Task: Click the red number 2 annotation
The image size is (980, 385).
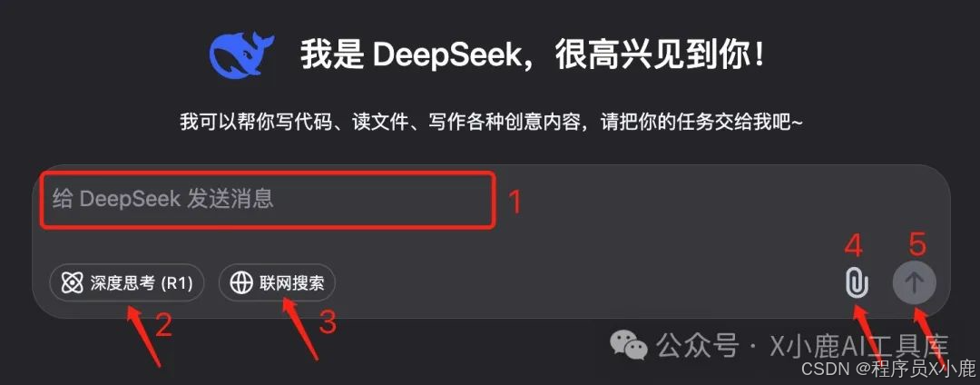Action: pyautogui.click(x=163, y=326)
